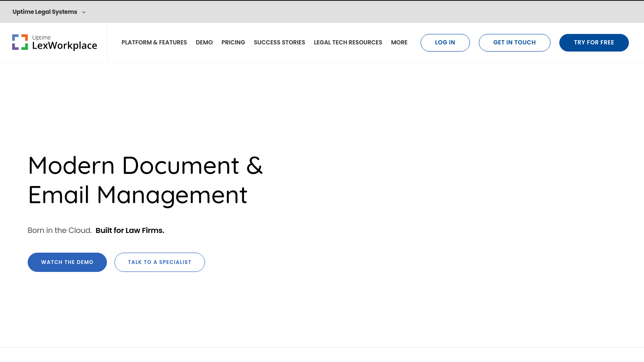644x362 pixels.
Task: Open the More navigation menu
Action: pos(399,42)
